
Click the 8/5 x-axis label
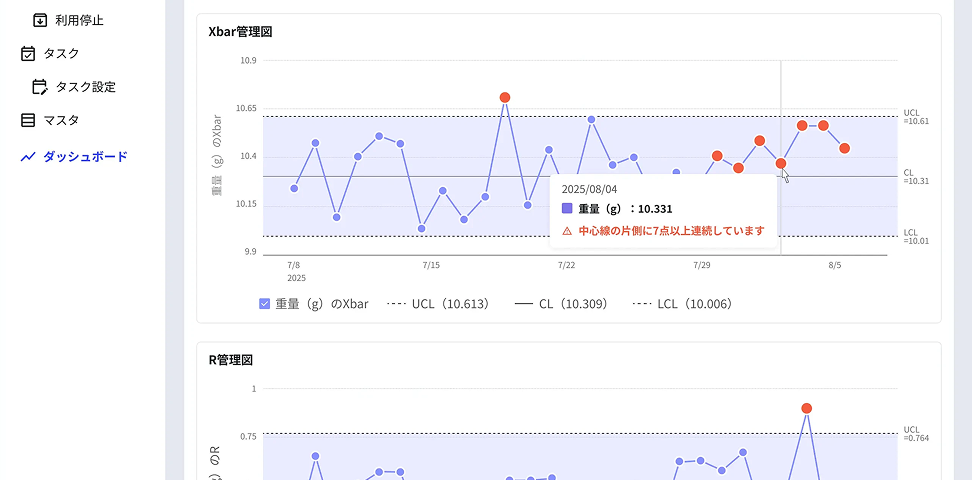(x=835, y=265)
